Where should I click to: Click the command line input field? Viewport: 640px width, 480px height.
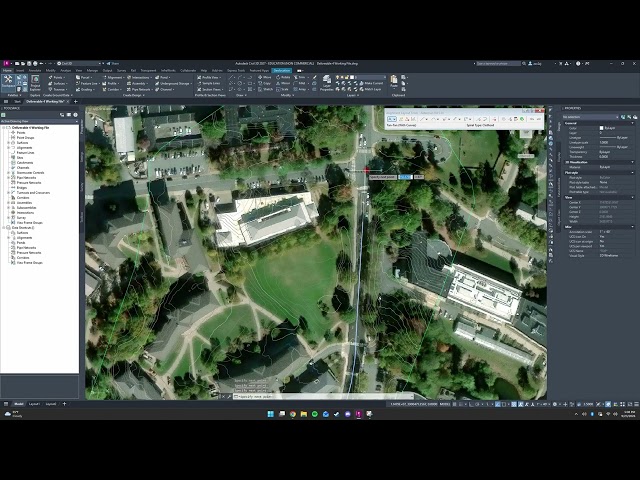pos(324,396)
